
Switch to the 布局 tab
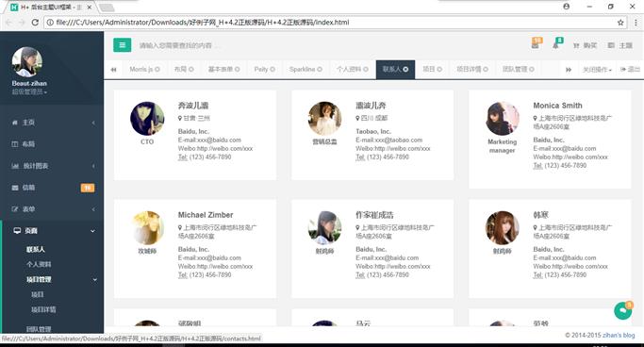point(180,70)
